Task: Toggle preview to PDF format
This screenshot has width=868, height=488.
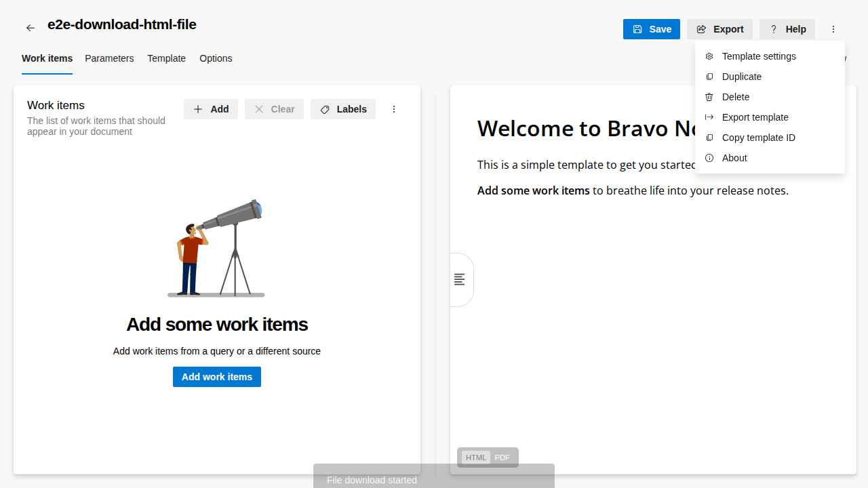Action: coord(502,457)
